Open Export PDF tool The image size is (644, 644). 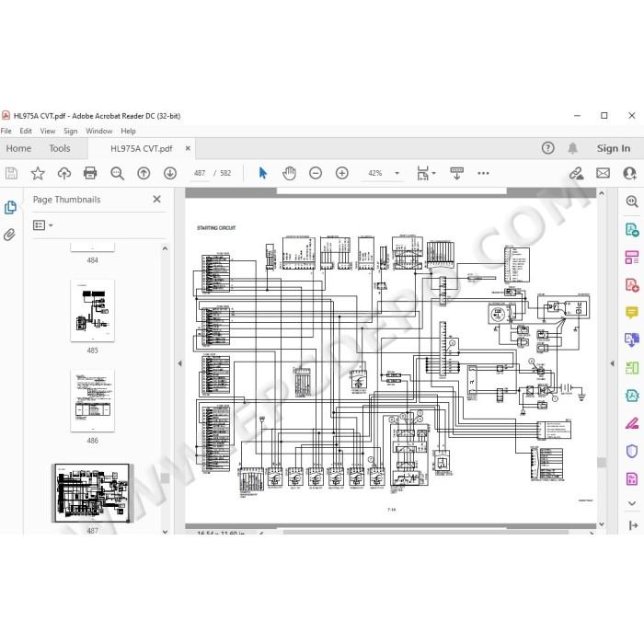[x=632, y=229]
